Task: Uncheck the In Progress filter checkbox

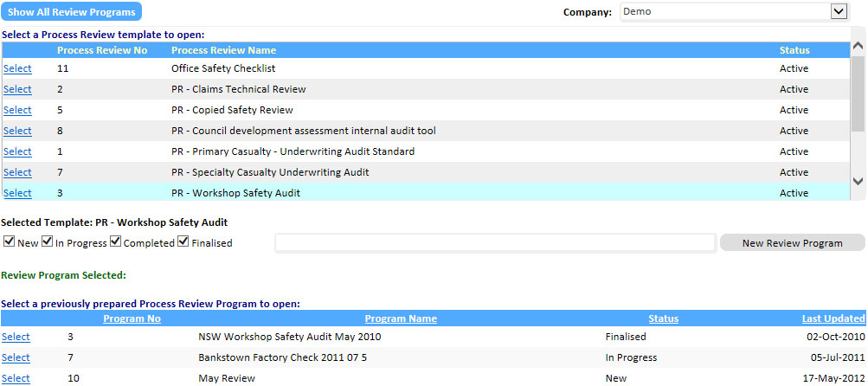Action: coord(47,242)
